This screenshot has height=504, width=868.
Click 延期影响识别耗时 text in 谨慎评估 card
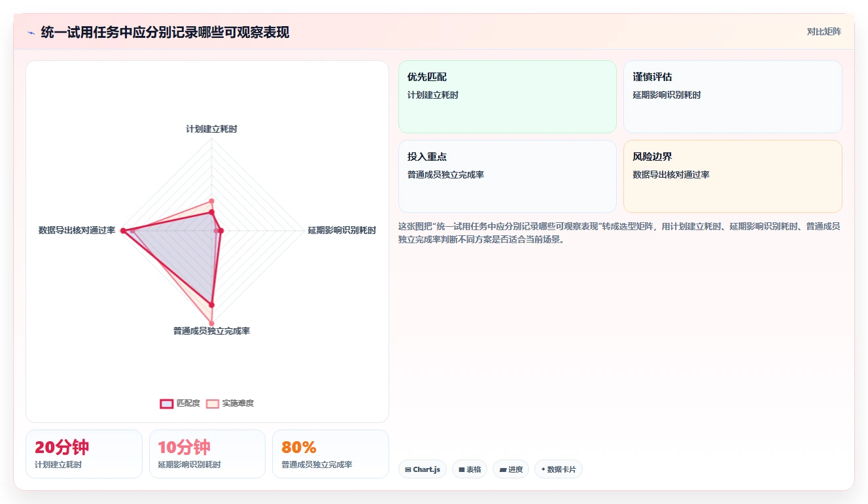pyautogui.click(x=667, y=95)
